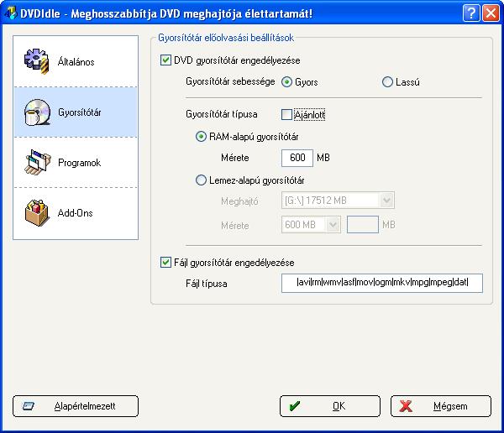Image resolution: width=504 pixels, height=433 pixels.
Task: Check the Ajánlott checkbox
Action: (x=286, y=115)
